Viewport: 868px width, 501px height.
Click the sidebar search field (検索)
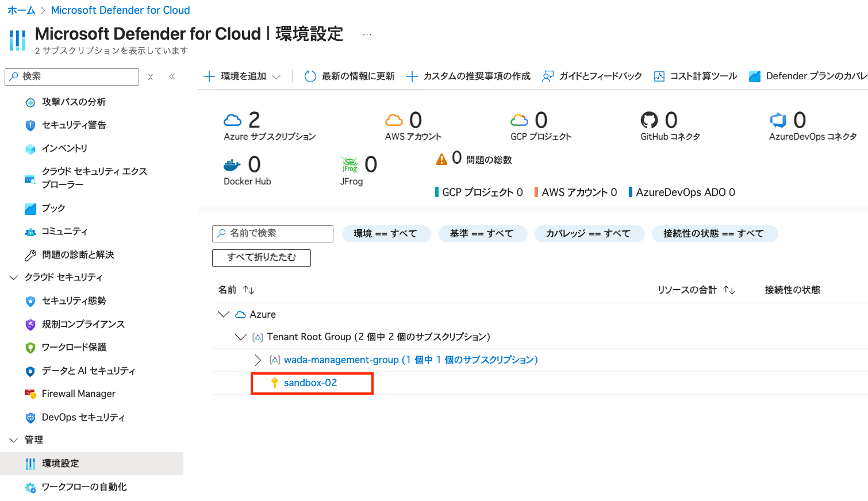72,77
